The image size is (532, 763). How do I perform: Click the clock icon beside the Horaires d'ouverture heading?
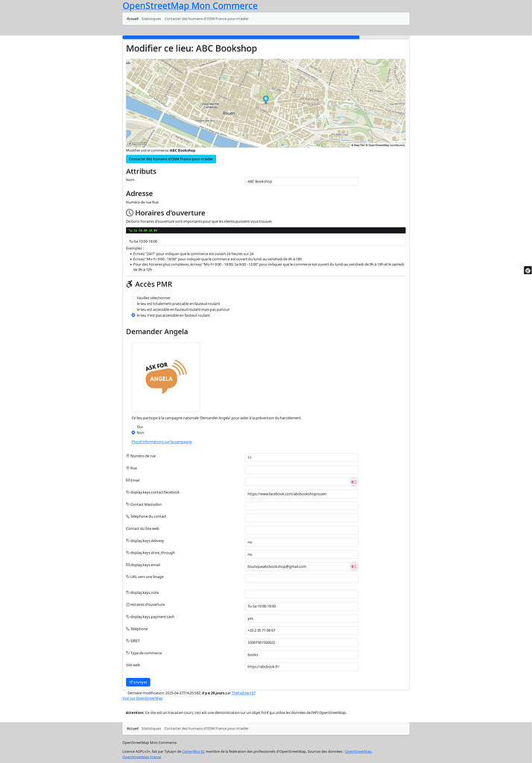[130, 212]
